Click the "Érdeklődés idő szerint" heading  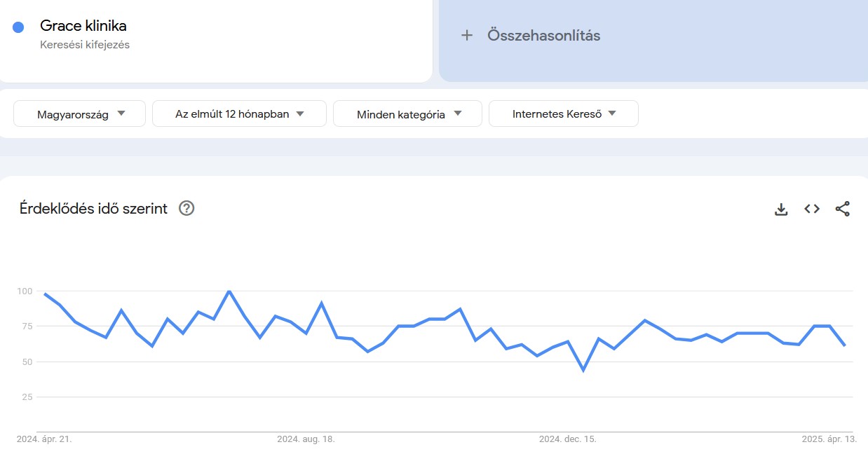(x=92, y=208)
